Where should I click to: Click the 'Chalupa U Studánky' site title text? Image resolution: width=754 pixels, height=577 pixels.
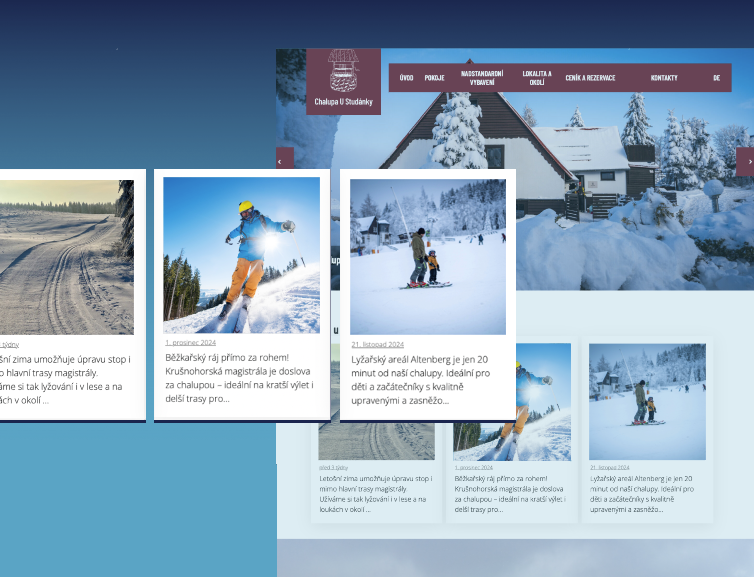click(x=343, y=102)
